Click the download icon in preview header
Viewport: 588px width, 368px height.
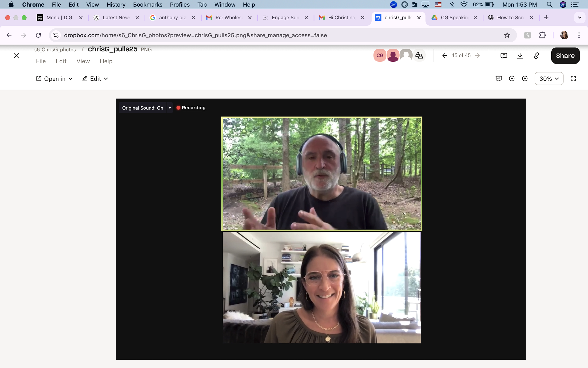click(x=520, y=56)
